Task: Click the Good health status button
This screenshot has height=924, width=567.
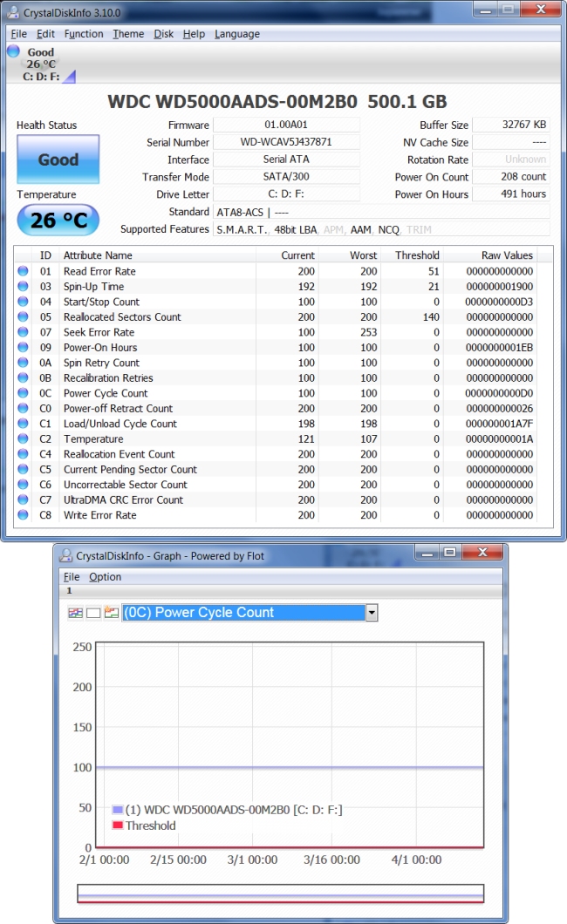Action: click(x=58, y=160)
